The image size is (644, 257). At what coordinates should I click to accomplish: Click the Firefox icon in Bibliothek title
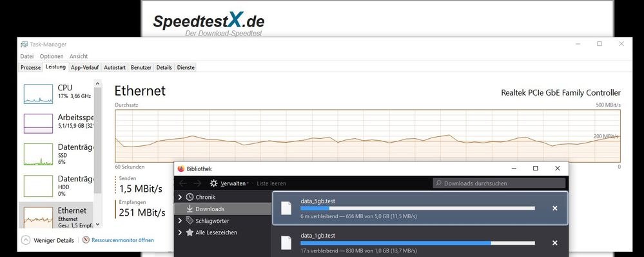(181, 169)
